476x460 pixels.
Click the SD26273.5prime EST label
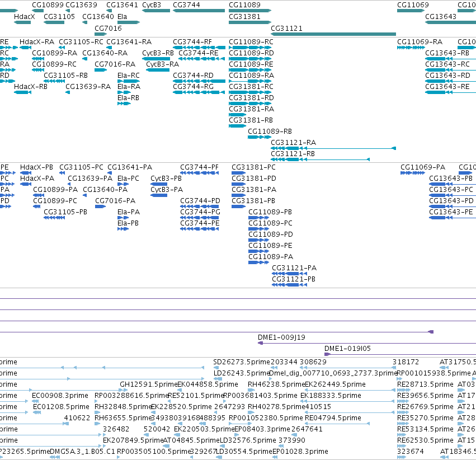[x=242, y=362]
